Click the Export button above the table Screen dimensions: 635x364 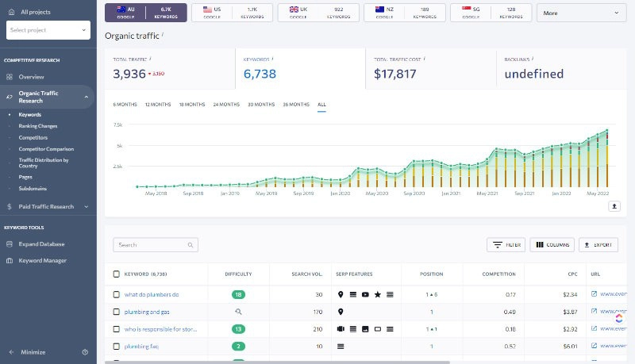click(598, 245)
